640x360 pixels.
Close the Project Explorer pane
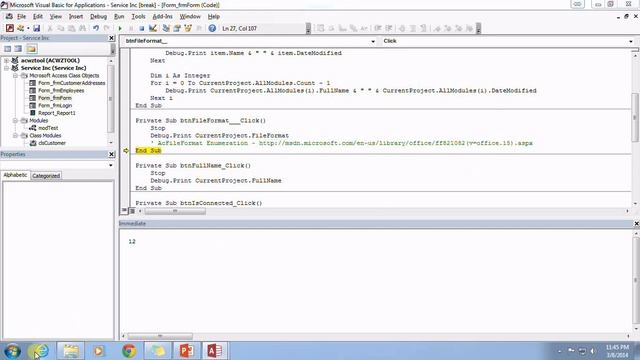(111, 38)
